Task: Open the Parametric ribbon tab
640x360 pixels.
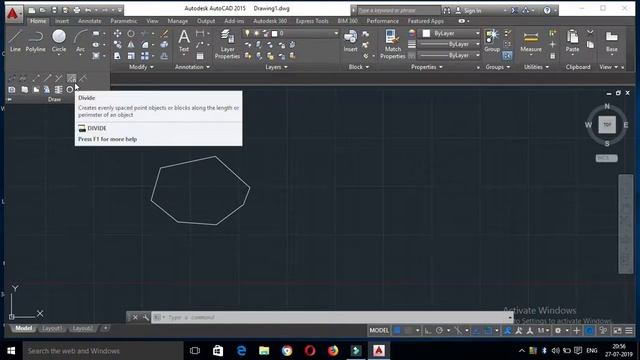Action: point(124,21)
